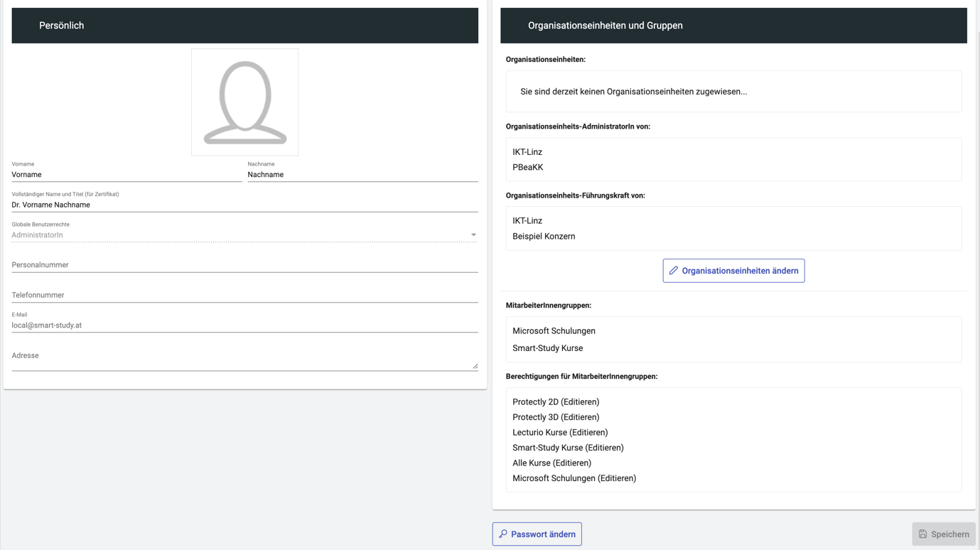The width and height of the screenshot is (980, 550).
Task: Save changes with the Speichern button
Action: [x=943, y=534]
